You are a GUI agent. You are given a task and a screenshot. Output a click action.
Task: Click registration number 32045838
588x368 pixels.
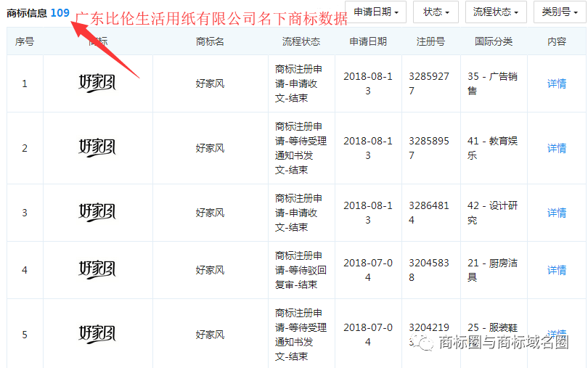tap(429, 270)
